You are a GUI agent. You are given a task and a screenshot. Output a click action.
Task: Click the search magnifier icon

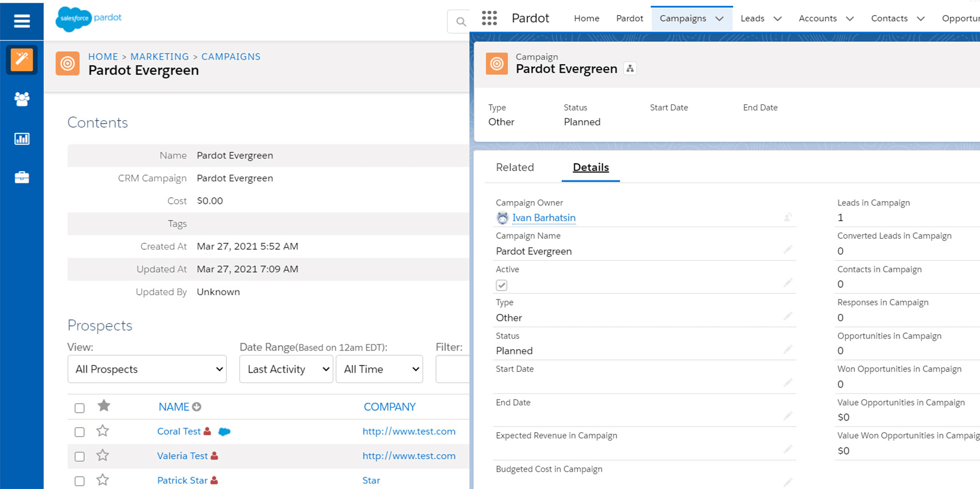461,22
